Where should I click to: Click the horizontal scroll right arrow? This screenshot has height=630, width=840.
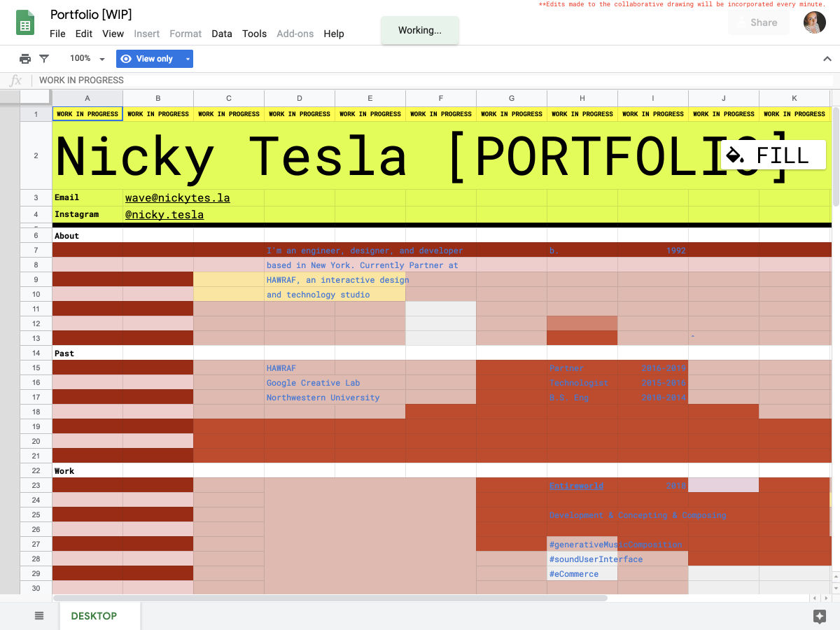[826, 598]
